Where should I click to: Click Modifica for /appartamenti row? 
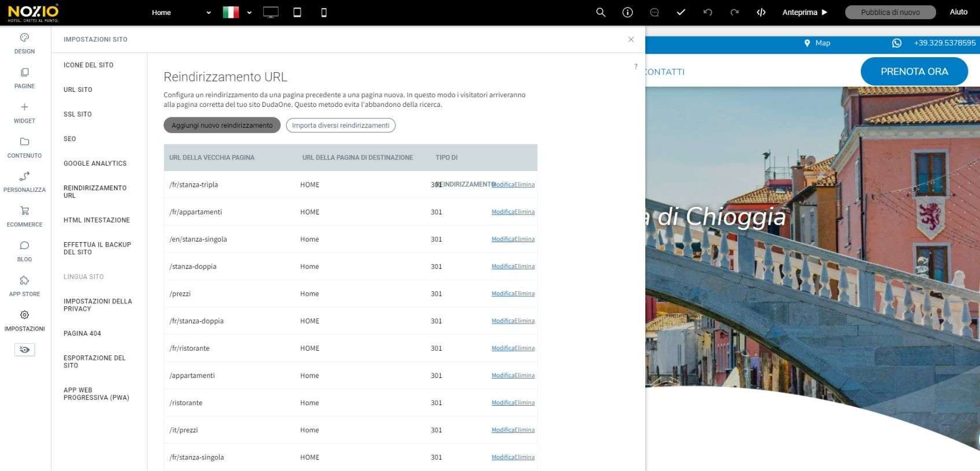pos(502,376)
